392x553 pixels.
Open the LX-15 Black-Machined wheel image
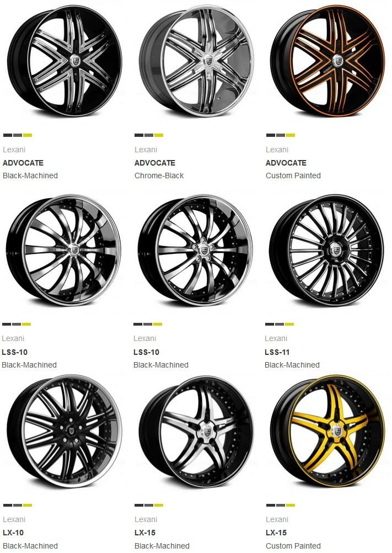point(196,431)
